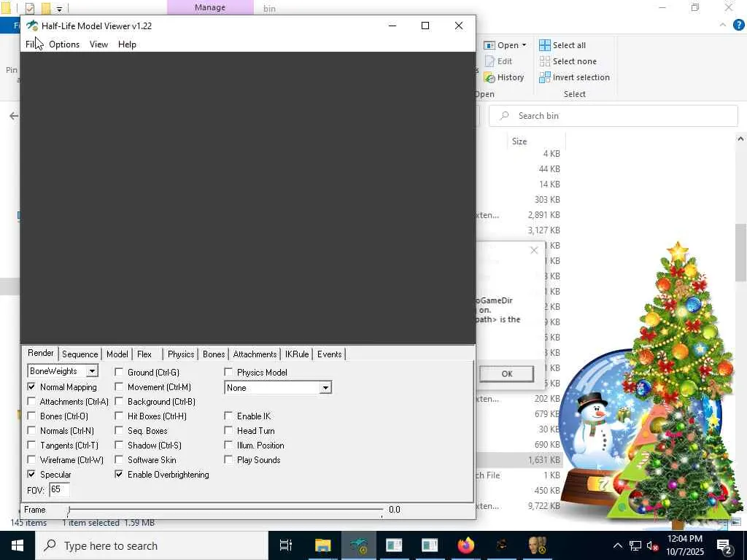Uncheck Enable Overbrightening
The width and height of the screenshot is (747, 560).
point(119,474)
